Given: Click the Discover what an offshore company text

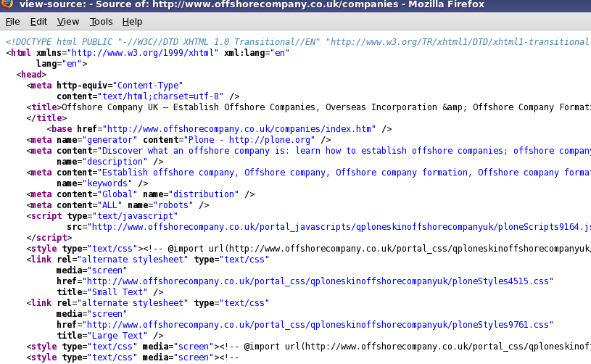Looking at the screenshot, I should click(x=344, y=151).
